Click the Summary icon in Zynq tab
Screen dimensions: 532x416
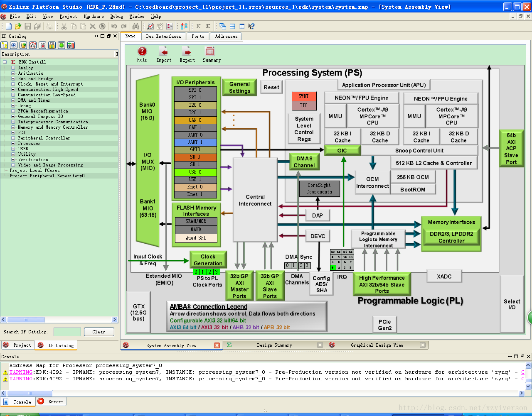tap(210, 51)
